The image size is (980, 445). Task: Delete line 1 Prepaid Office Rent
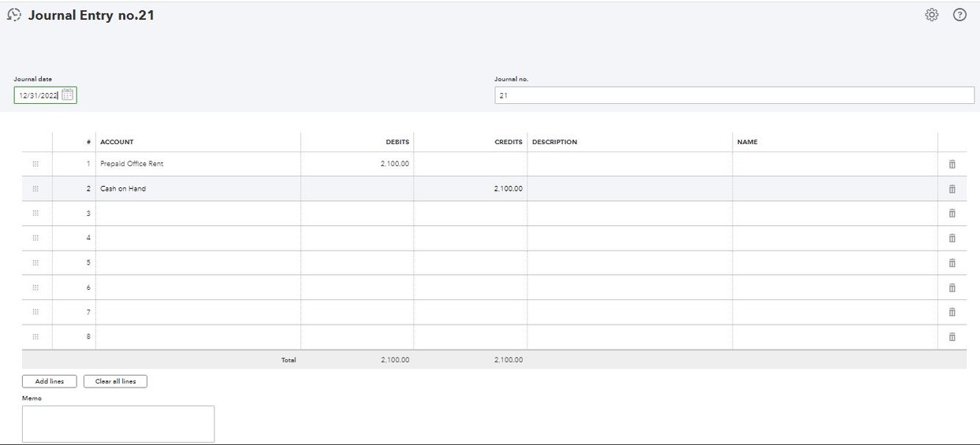click(x=952, y=164)
